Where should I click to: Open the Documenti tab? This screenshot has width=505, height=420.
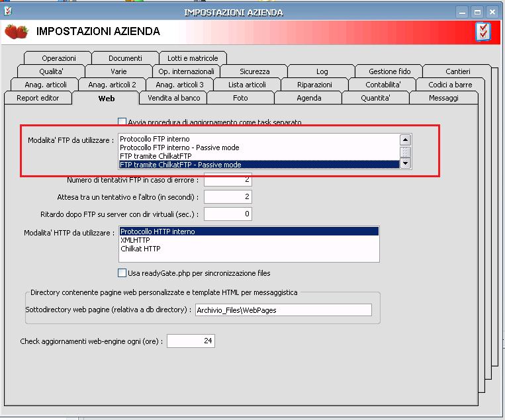pyautogui.click(x=125, y=58)
